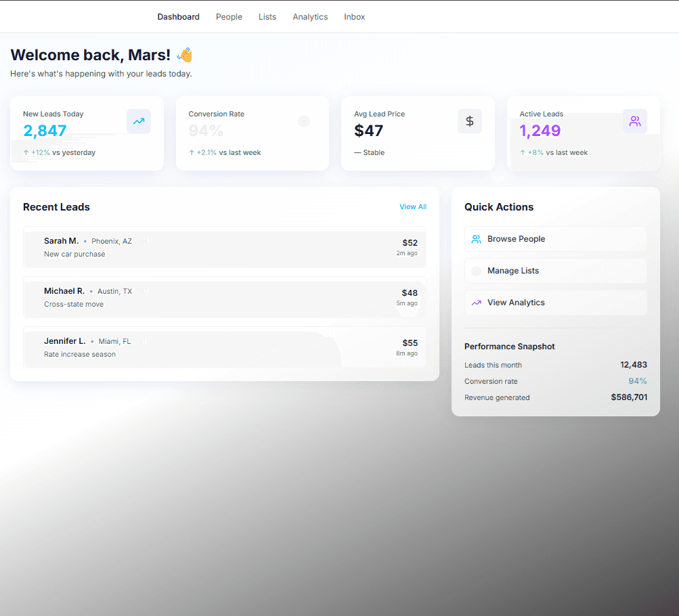Click the waving hand emoji in the greeting
The image size is (679, 616).
click(184, 54)
